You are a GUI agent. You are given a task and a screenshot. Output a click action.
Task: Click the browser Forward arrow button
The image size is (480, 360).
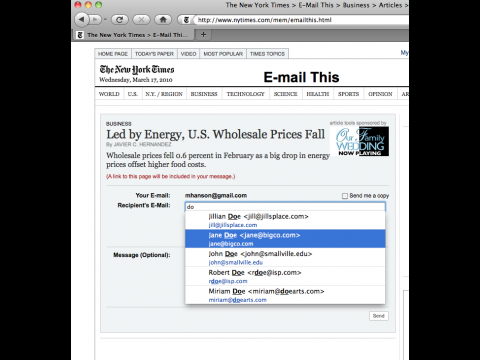(x=95, y=20)
